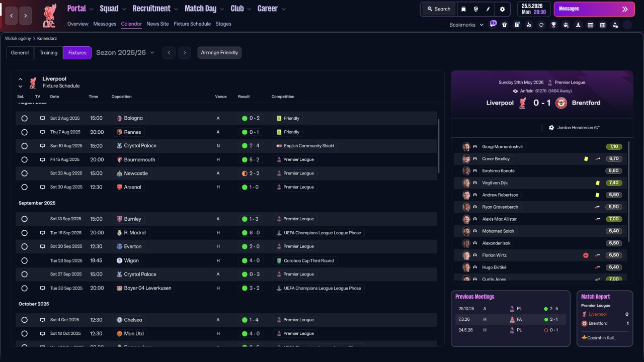The height and width of the screenshot is (362, 644).
Task: Click the paw print icon in bookmarks bar
Action: 566,25
